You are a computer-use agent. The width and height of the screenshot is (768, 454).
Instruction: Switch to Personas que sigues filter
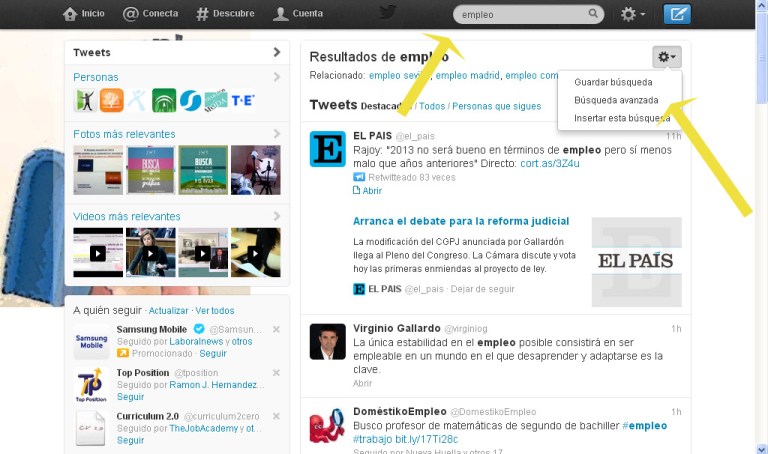point(497,106)
